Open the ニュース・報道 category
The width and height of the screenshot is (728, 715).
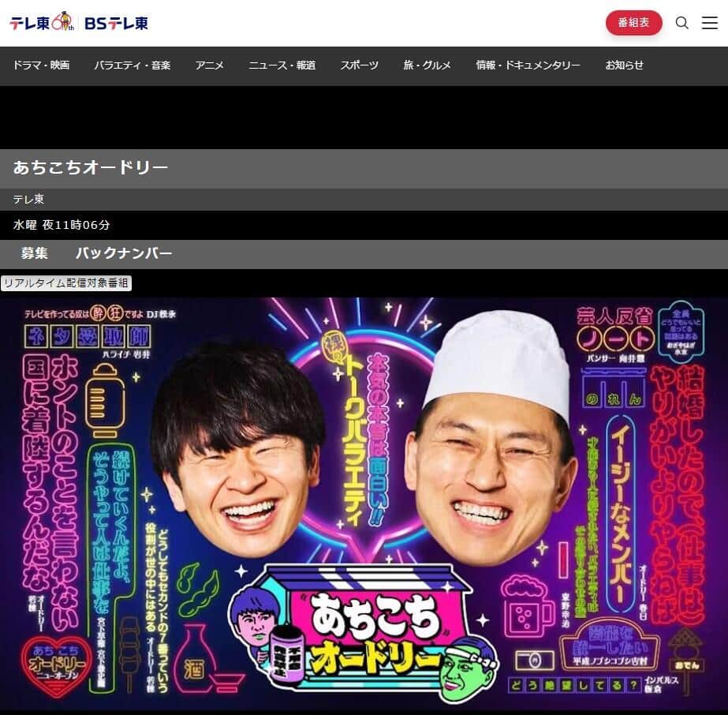pyautogui.click(x=282, y=66)
